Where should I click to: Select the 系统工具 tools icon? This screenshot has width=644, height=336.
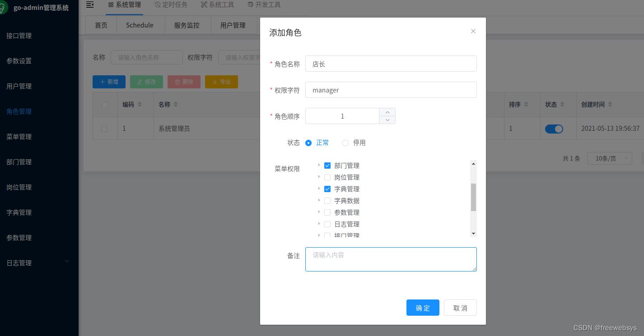pos(204,4)
